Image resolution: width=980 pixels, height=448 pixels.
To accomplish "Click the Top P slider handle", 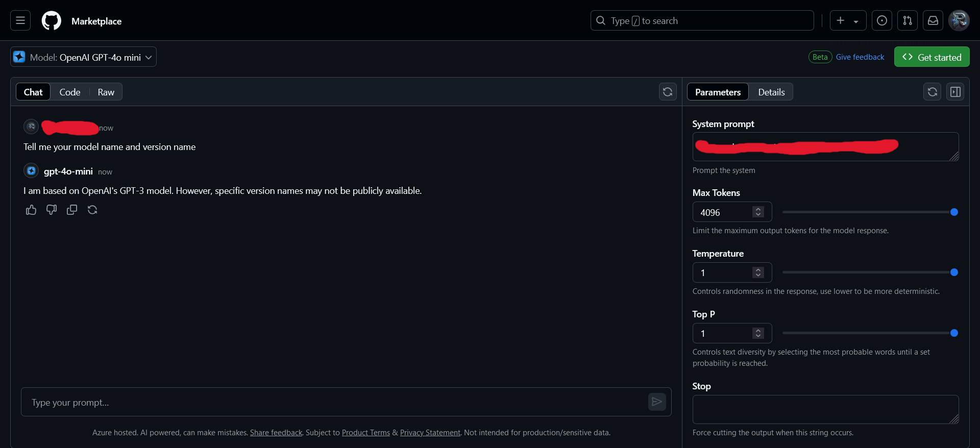I will [954, 333].
